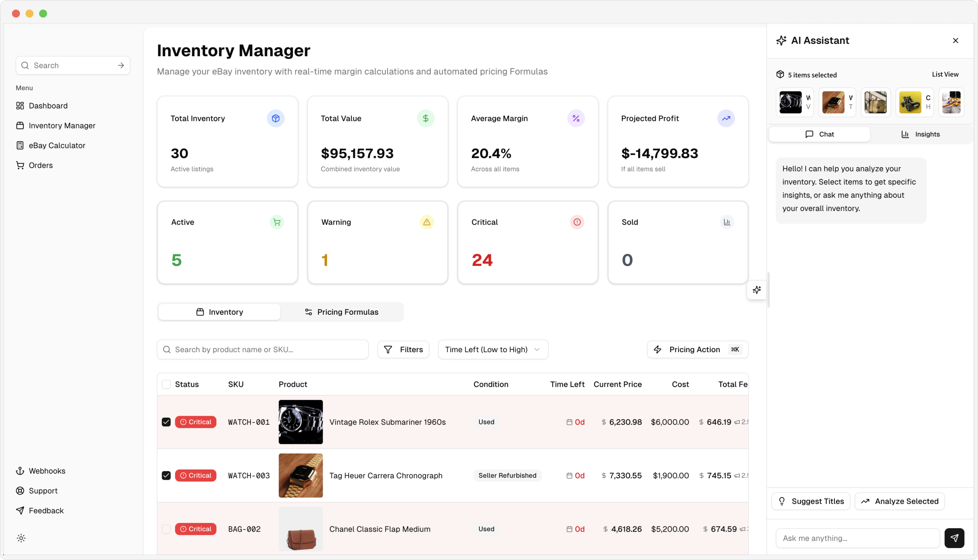Click the Analyze Selected button
This screenshot has width=978, height=560.
point(899,501)
